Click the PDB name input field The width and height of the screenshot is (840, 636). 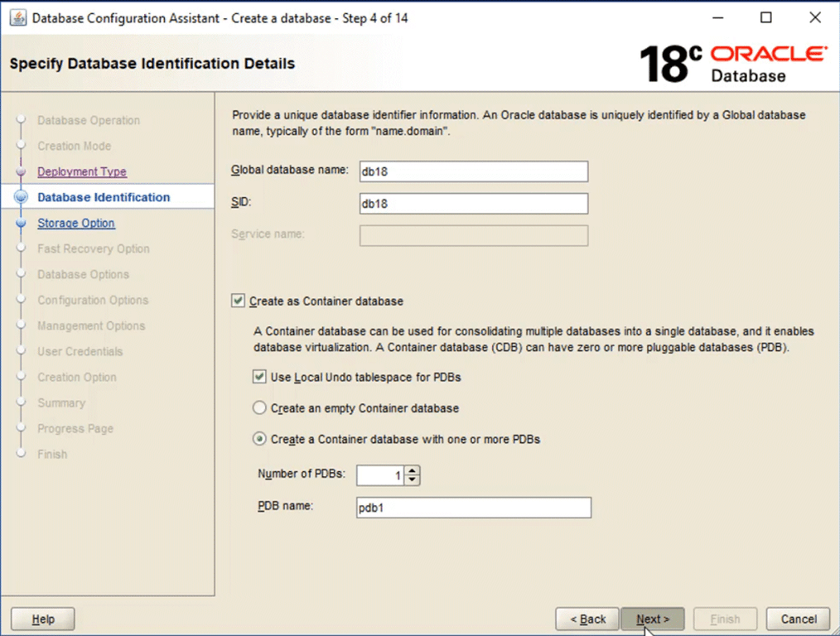474,508
